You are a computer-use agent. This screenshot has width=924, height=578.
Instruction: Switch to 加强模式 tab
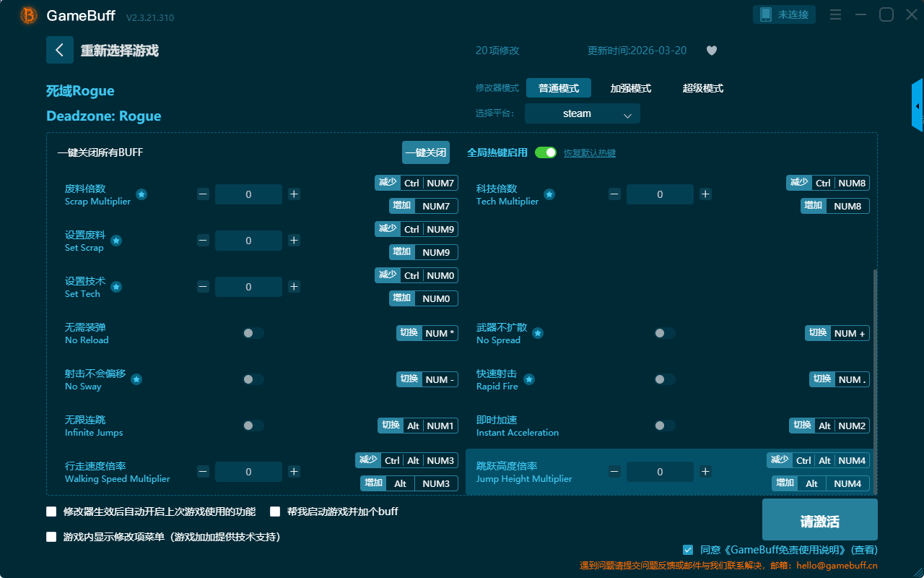(x=630, y=88)
